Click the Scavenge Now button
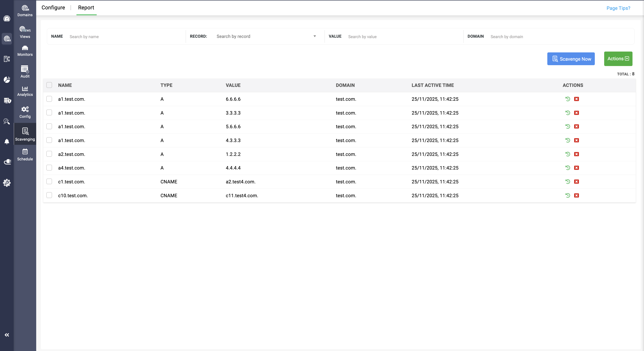 pyautogui.click(x=571, y=59)
